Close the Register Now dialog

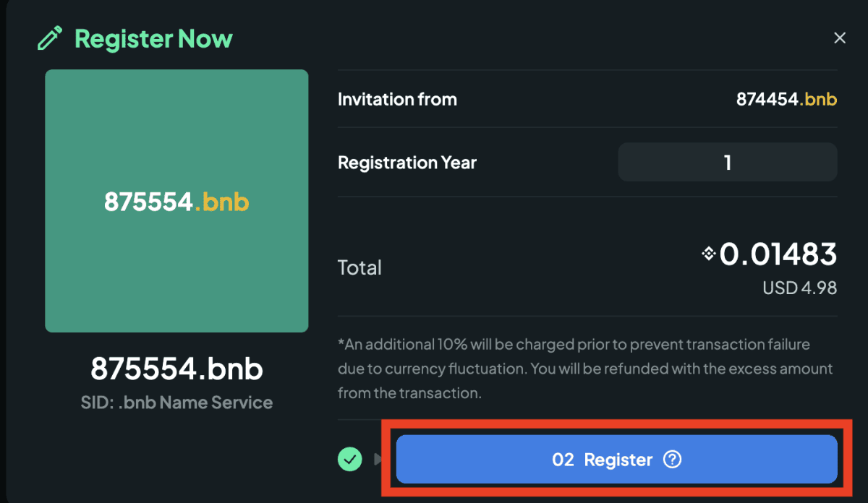pyautogui.click(x=840, y=38)
